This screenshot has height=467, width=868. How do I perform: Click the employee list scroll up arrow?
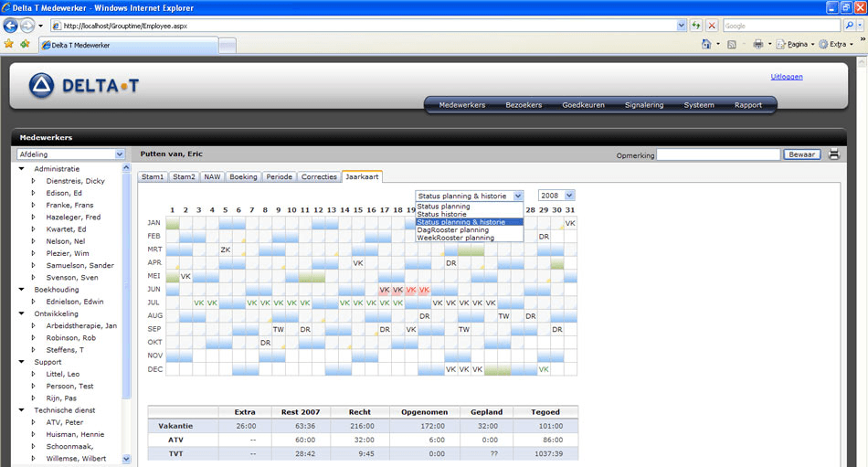[x=126, y=166]
